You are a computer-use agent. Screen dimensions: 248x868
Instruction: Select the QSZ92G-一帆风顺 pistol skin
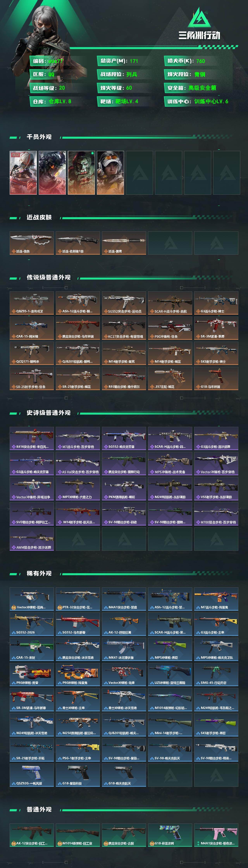32,775
